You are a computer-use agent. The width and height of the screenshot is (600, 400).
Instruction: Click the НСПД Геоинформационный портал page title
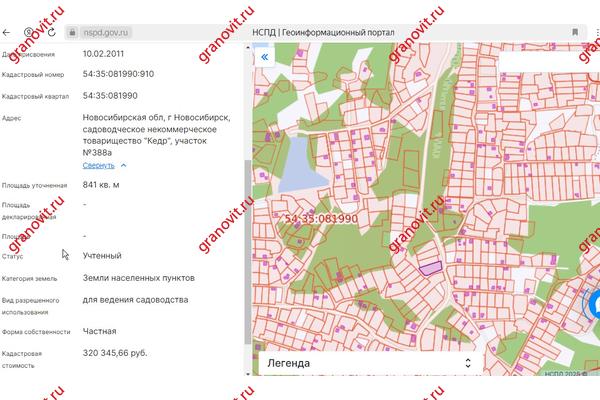pos(324,32)
